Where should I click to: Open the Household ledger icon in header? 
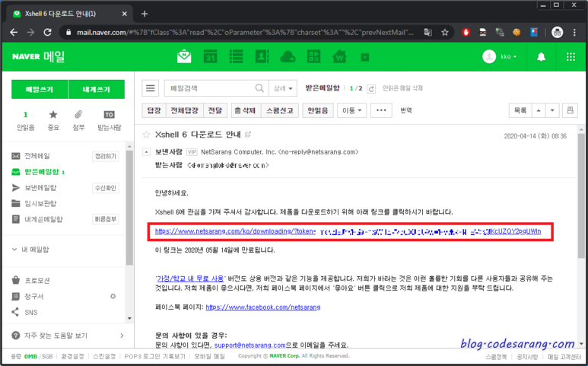tap(313, 56)
